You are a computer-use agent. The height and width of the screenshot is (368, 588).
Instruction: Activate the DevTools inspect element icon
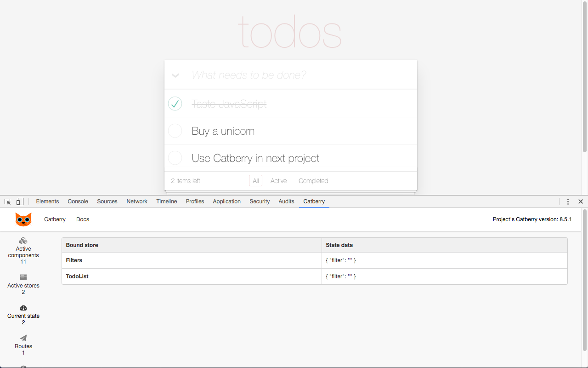[x=8, y=201]
